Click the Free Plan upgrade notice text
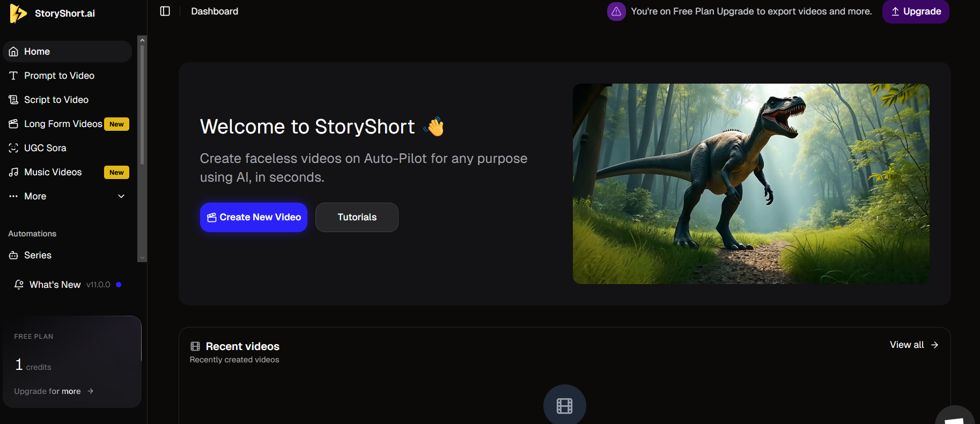The width and height of the screenshot is (980, 424). point(751,11)
